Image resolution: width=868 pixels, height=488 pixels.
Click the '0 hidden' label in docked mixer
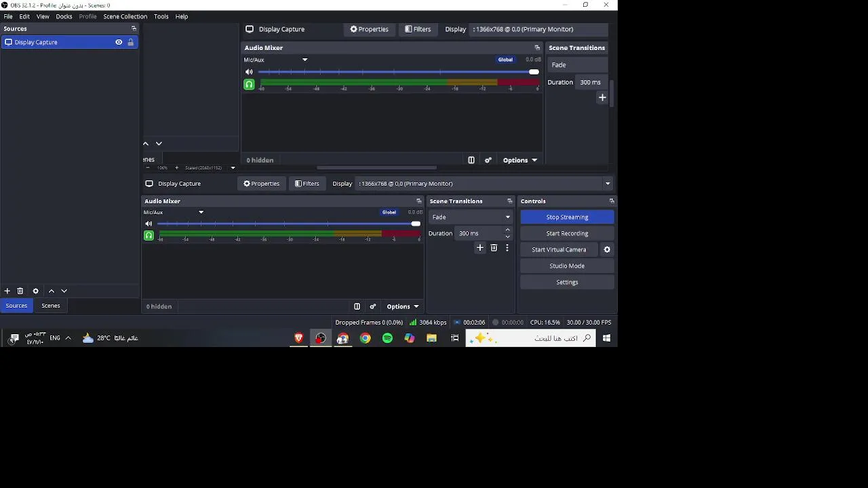pos(159,306)
